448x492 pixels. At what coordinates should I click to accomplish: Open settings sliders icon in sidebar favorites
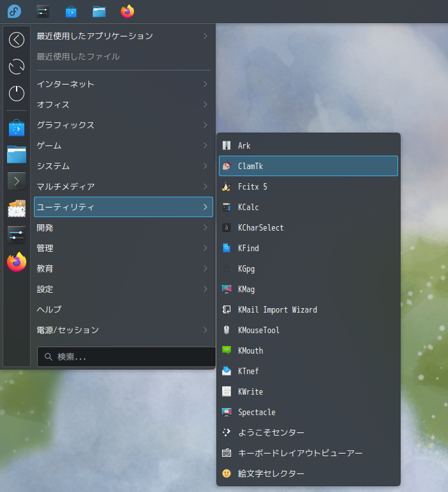point(17,235)
